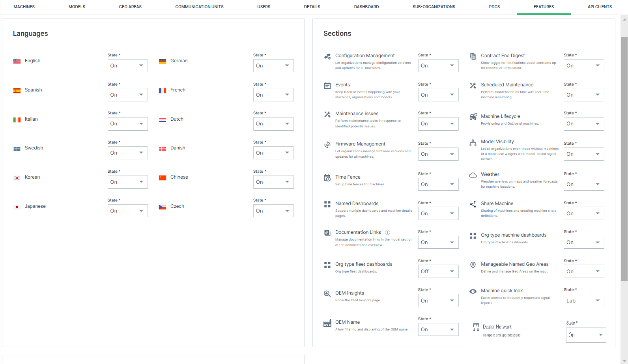Go to the API Clients tab
Screen dimensions: 628x364
(x=600, y=7)
